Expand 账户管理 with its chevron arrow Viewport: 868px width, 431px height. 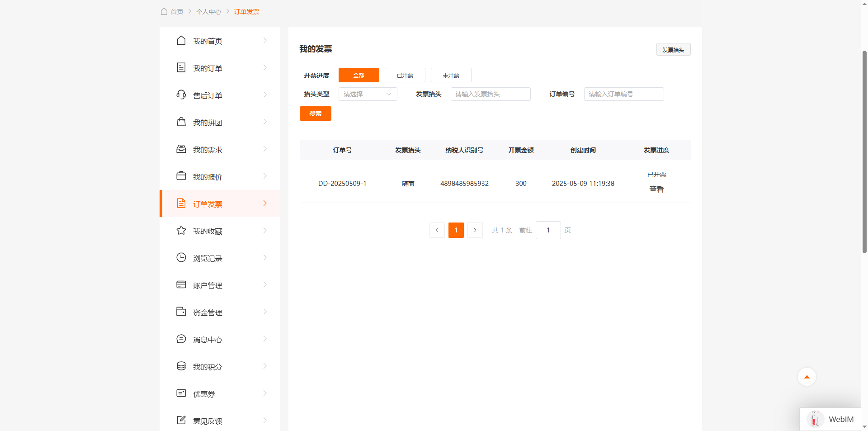pos(265,285)
